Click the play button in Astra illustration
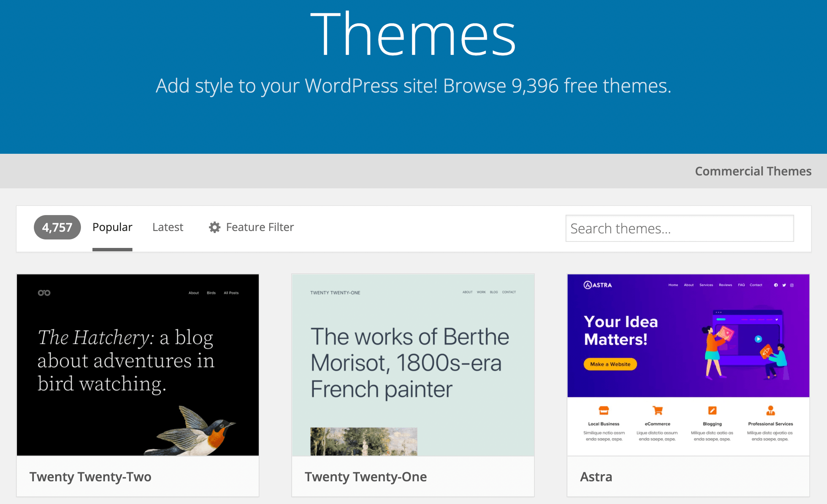The height and width of the screenshot is (504, 827). tap(758, 339)
